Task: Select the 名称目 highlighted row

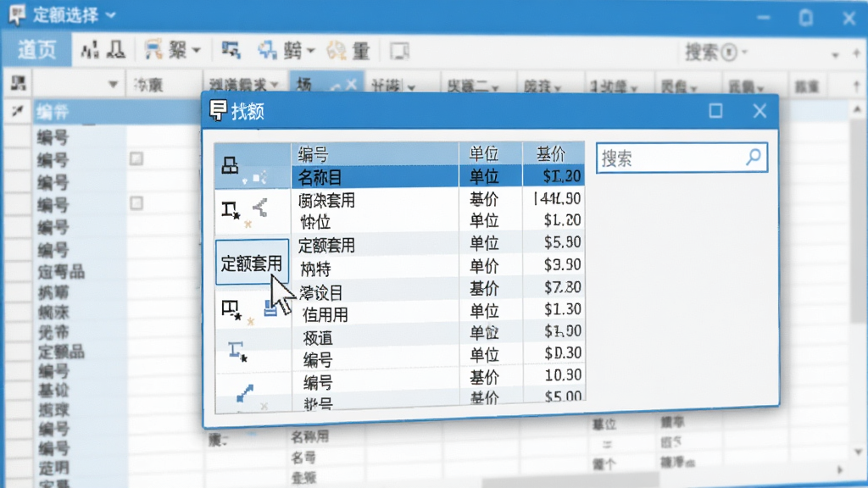Action: [438, 176]
